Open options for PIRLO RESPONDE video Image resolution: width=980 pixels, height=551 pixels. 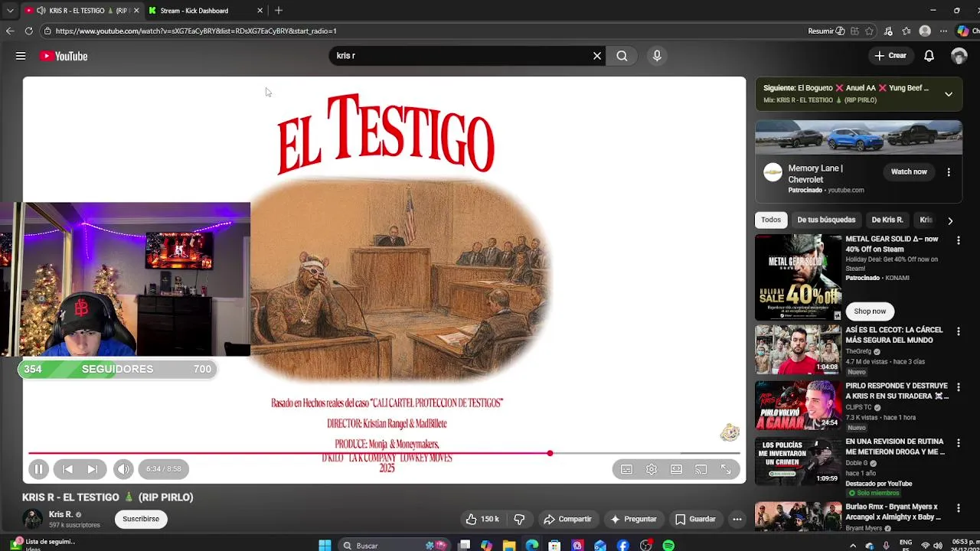pos(958,386)
